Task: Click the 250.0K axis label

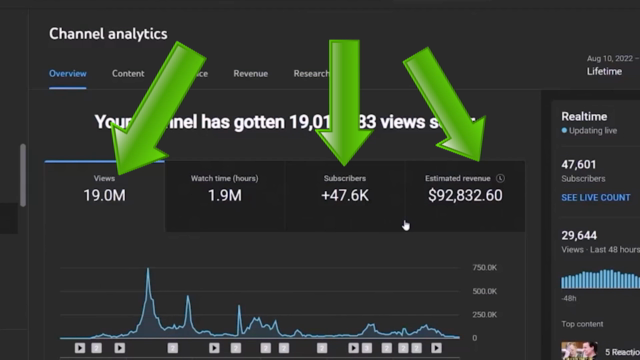Action: click(x=484, y=315)
